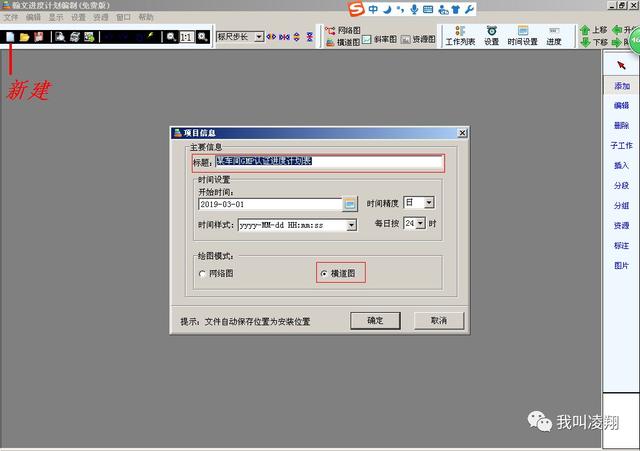Click 子工作 in the right sidebar
The image size is (640, 451).
click(622, 146)
